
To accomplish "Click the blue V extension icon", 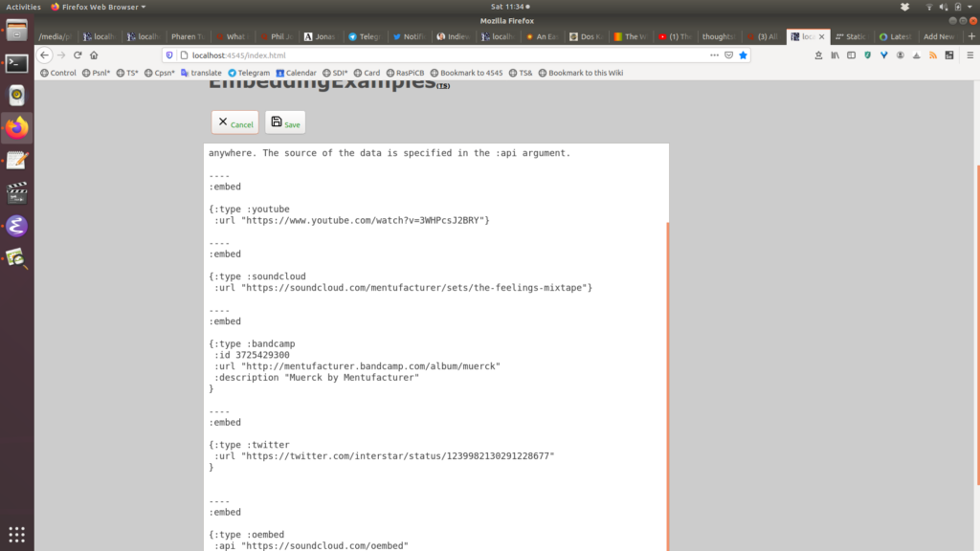I will tap(883, 55).
